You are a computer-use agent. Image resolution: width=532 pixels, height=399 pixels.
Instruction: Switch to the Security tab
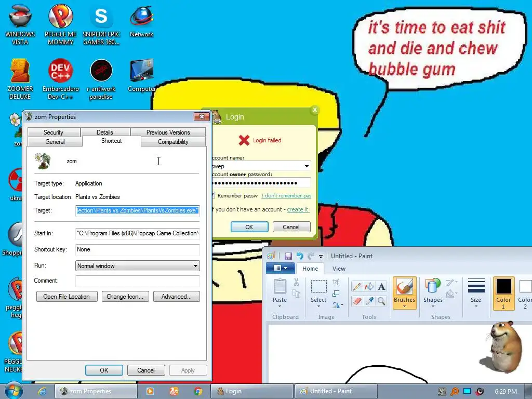click(x=54, y=132)
